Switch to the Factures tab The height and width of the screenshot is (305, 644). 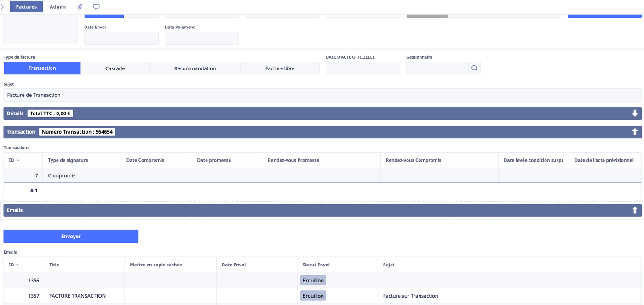[x=26, y=7]
